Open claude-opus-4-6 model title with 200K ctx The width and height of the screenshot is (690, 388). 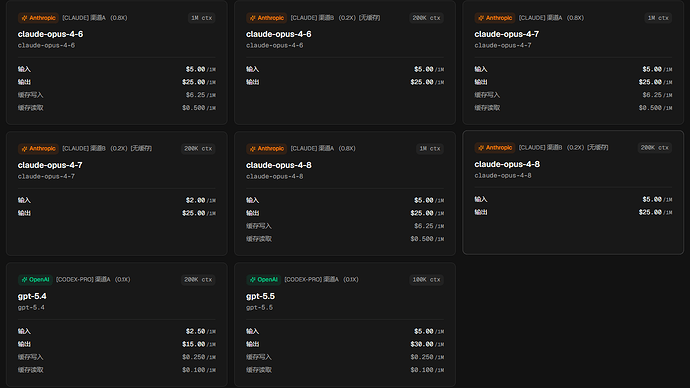point(279,34)
